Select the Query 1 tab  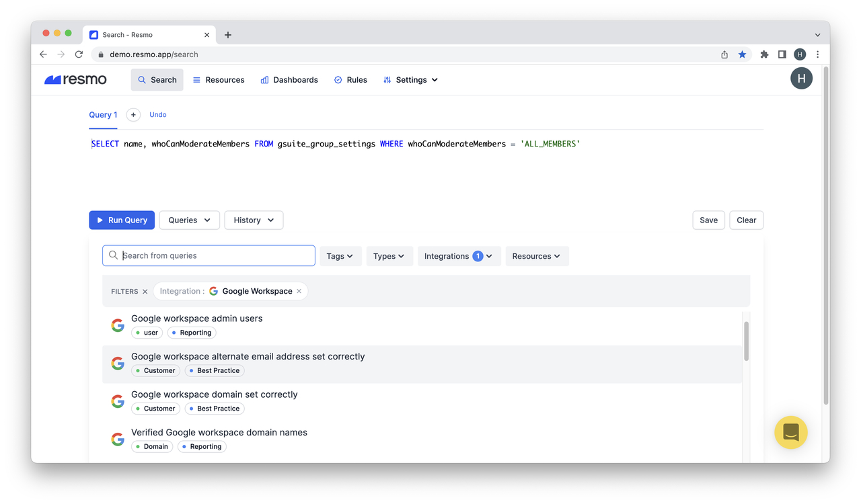[103, 115]
